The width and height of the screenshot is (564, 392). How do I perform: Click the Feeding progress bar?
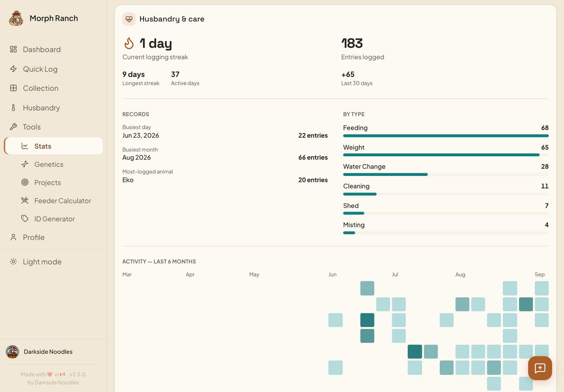click(x=446, y=136)
